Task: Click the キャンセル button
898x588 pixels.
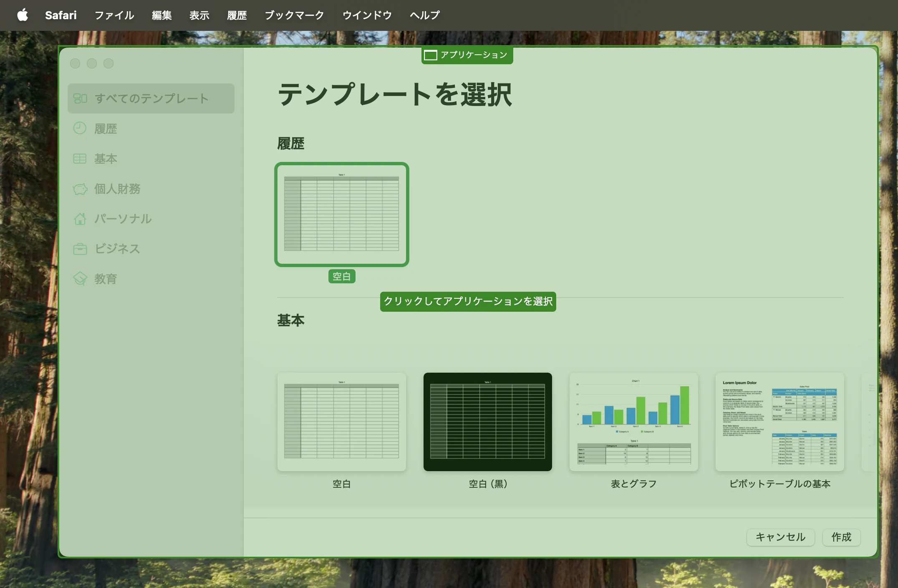Action: [780, 537]
